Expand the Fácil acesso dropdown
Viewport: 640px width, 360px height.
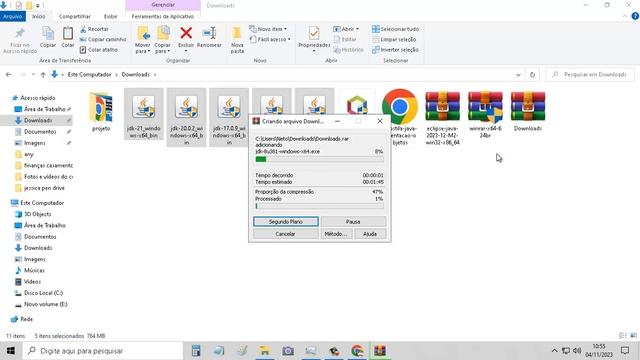[x=270, y=39]
